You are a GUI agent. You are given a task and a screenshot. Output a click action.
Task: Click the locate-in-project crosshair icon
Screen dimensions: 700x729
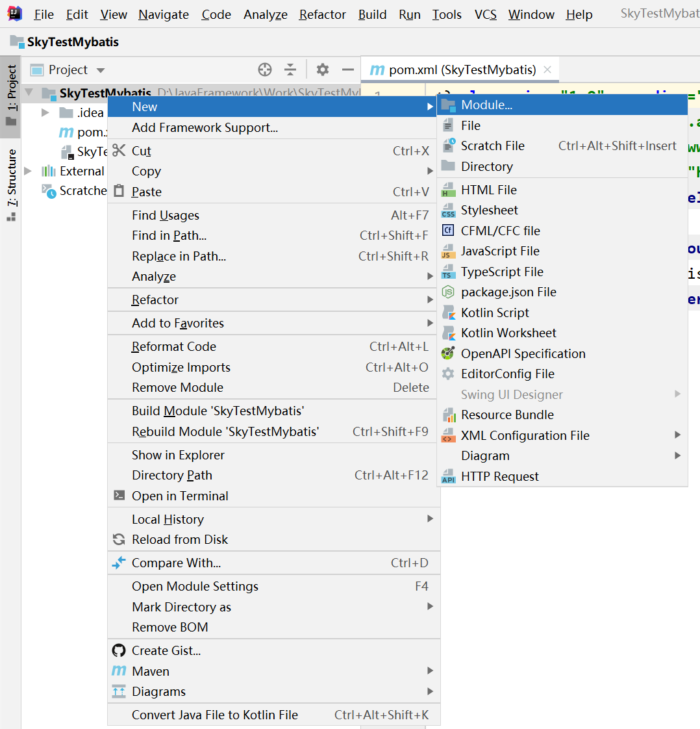coord(265,70)
